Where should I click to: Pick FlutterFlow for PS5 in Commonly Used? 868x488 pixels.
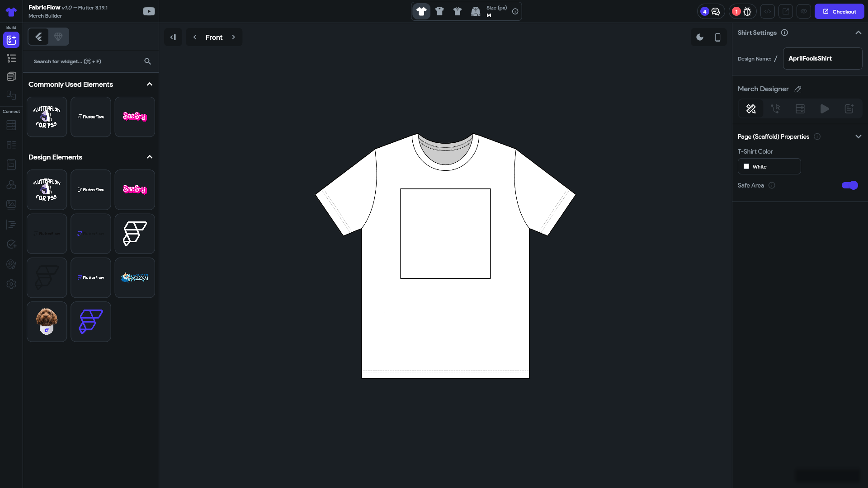coord(47,117)
